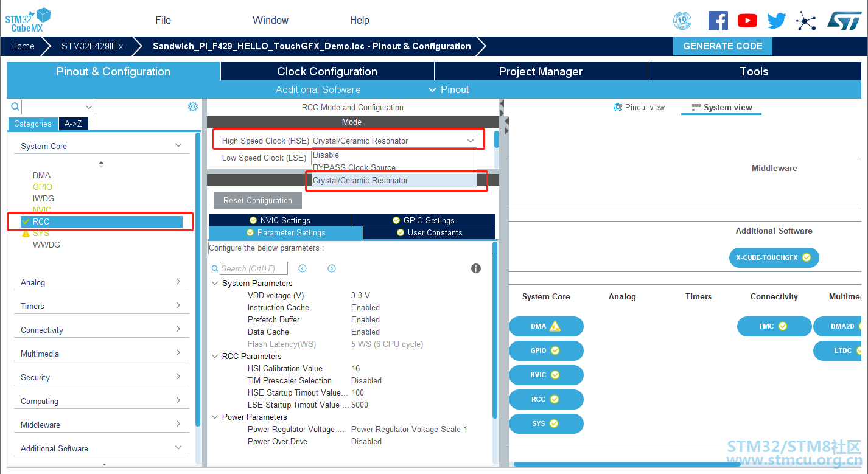The width and height of the screenshot is (868, 474).
Task: Open the category search dropdown arrow
Action: (x=89, y=107)
